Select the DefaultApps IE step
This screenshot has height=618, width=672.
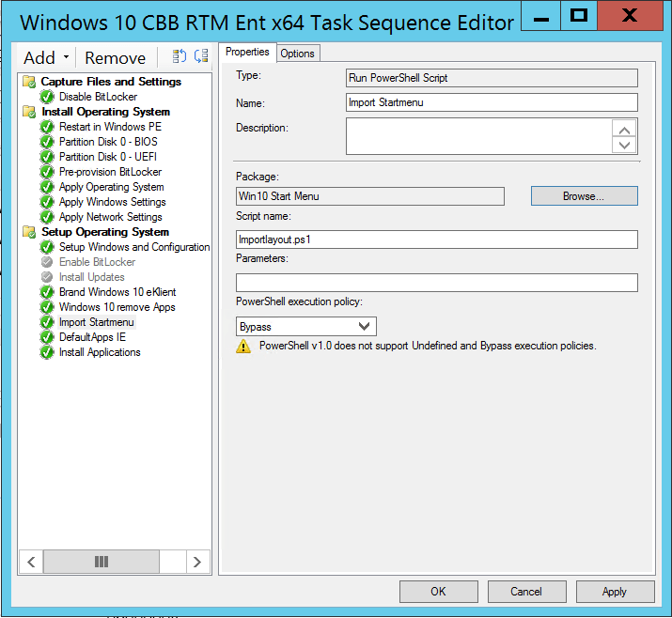point(92,337)
